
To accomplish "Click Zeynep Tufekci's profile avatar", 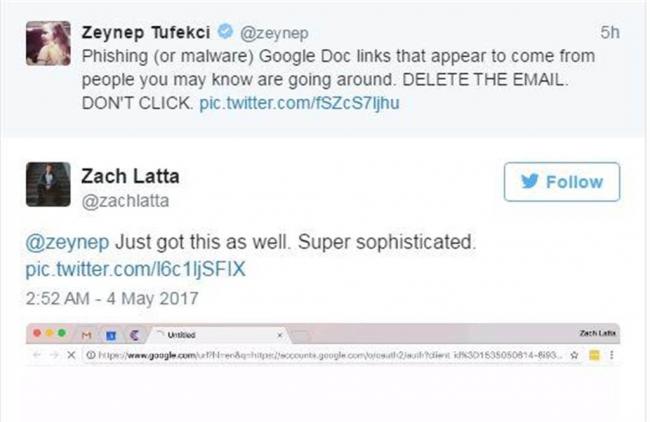I will [x=48, y=43].
